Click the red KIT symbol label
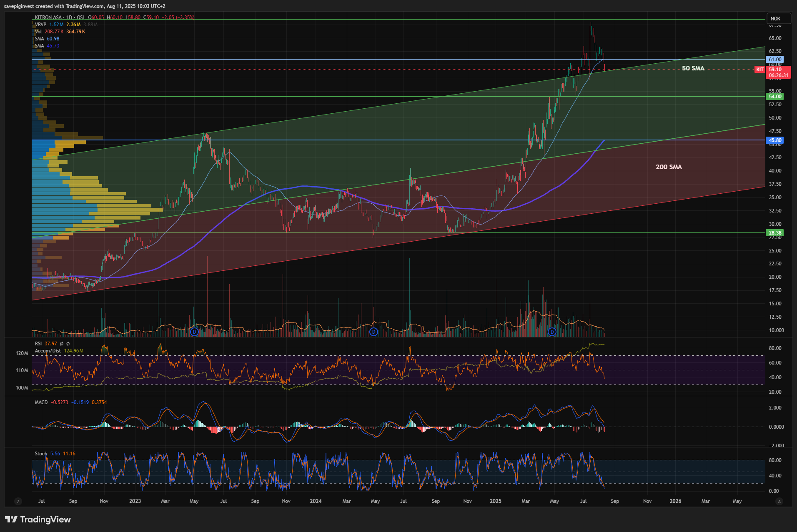 click(760, 70)
